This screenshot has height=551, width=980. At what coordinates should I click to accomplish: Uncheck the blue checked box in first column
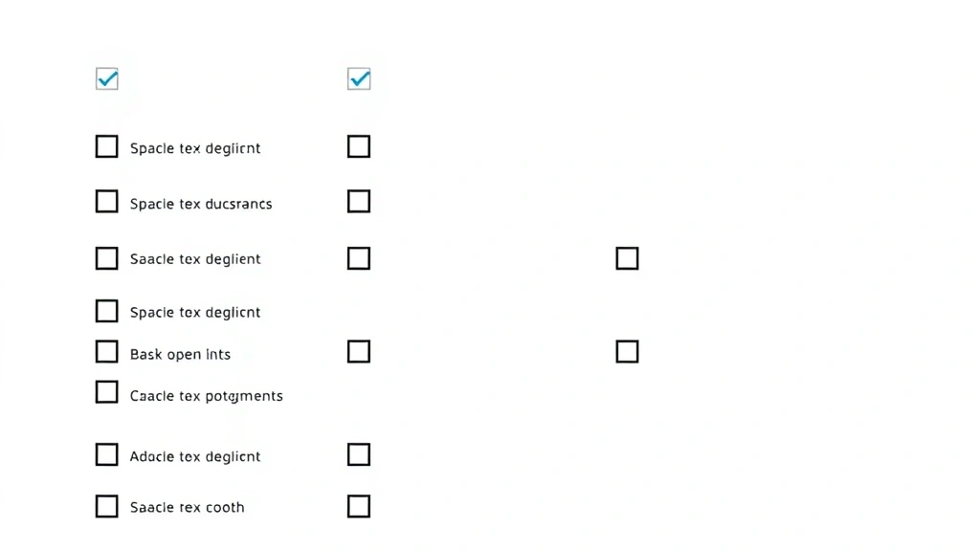point(107,78)
